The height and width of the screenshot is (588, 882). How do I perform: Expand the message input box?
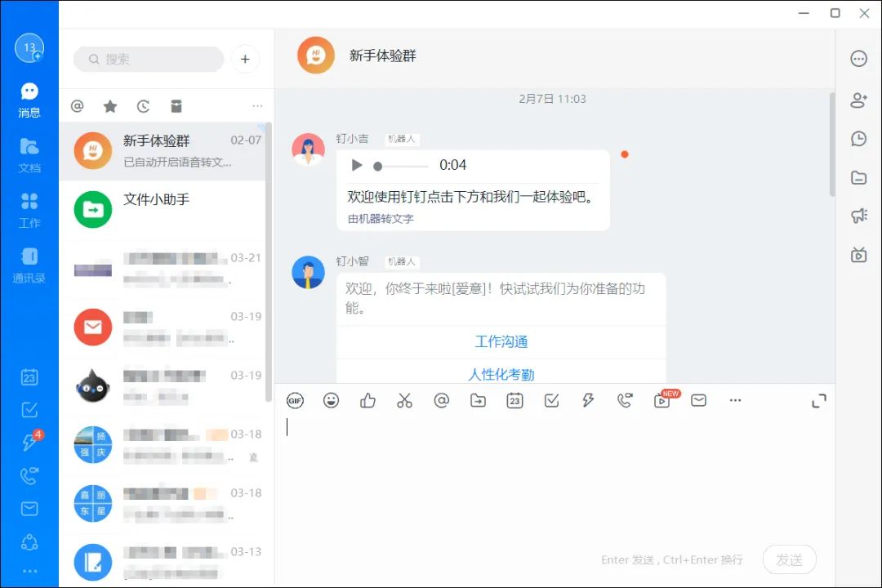(x=819, y=401)
